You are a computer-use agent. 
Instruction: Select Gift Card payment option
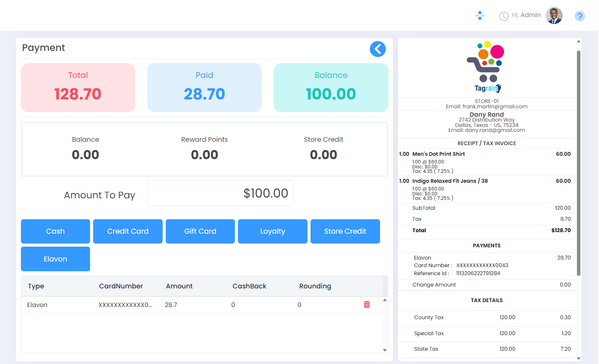coord(200,231)
